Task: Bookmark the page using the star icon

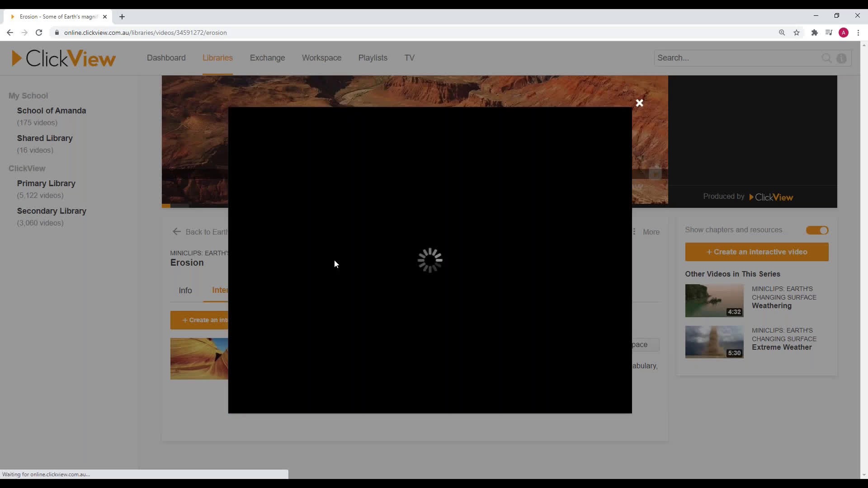Action: (797, 33)
